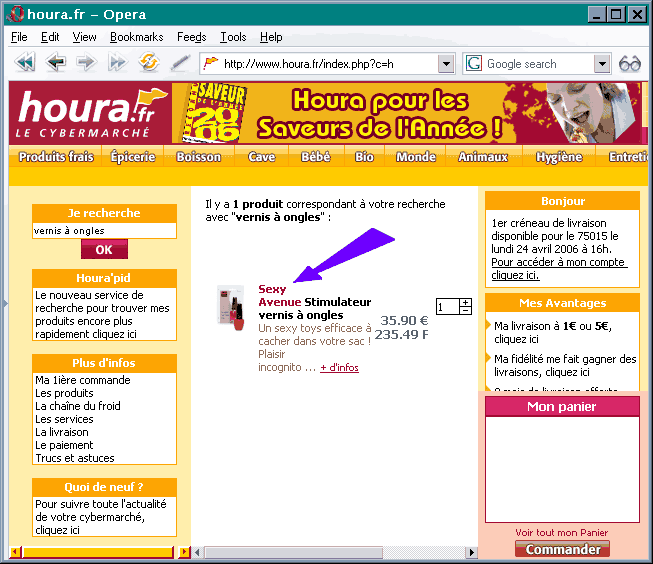Open the Edit menu
The image size is (653, 564).
(x=50, y=37)
